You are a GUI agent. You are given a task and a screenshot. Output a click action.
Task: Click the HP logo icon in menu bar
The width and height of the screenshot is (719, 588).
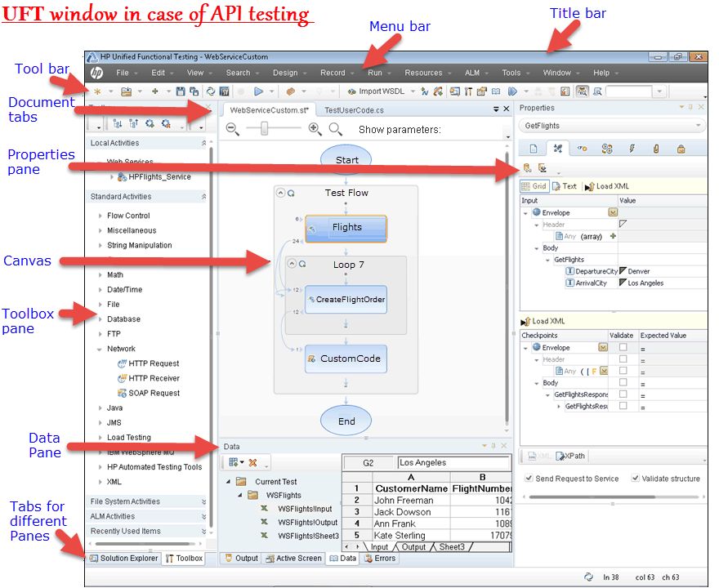96,73
